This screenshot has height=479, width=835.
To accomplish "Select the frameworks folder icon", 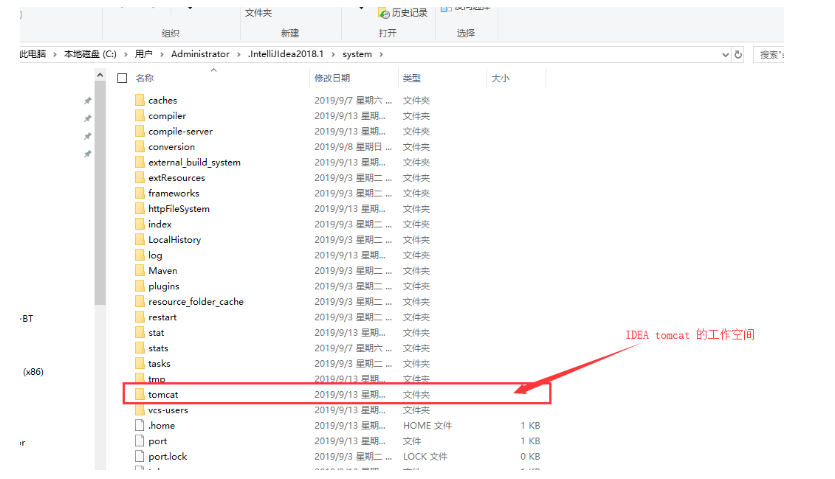I will [x=140, y=193].
